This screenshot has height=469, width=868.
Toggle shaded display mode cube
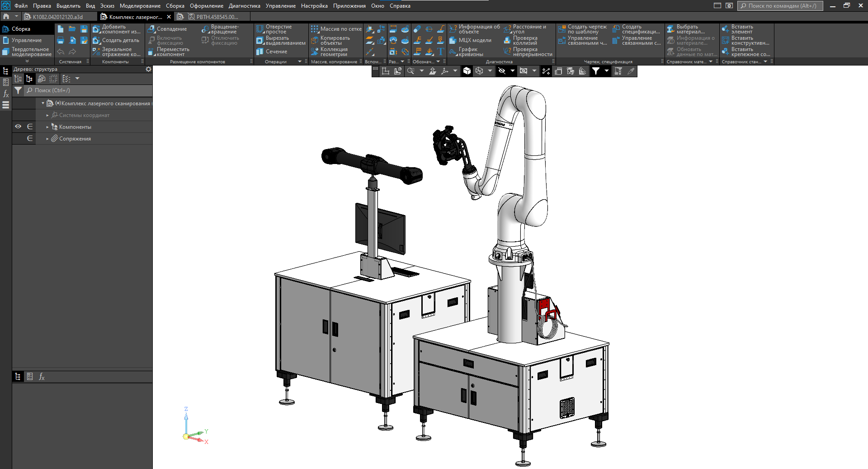467,71
